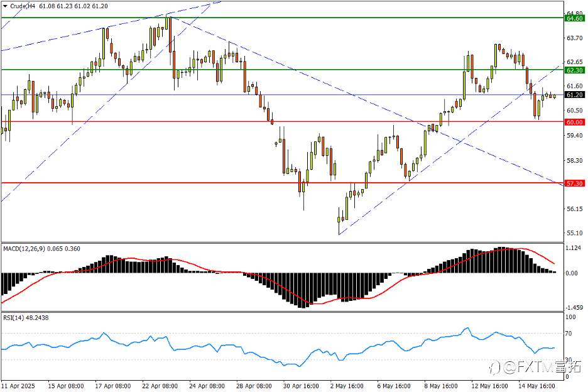Click the 55.10 price axis value

[x=575, y=233]
